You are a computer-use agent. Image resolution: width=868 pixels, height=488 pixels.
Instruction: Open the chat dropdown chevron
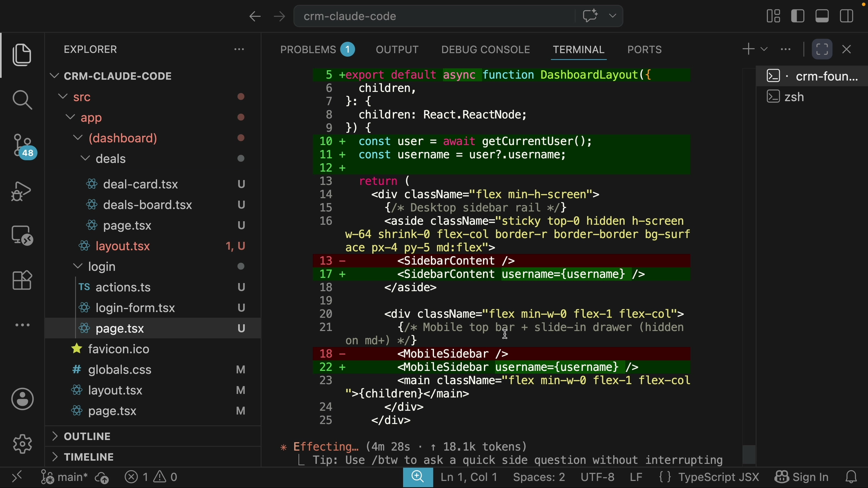click(x=612, y=16)
